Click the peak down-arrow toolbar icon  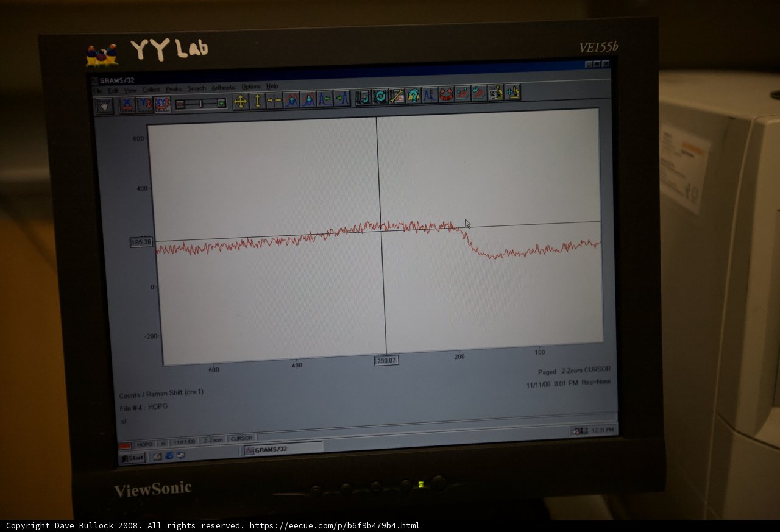click(308, 99)
